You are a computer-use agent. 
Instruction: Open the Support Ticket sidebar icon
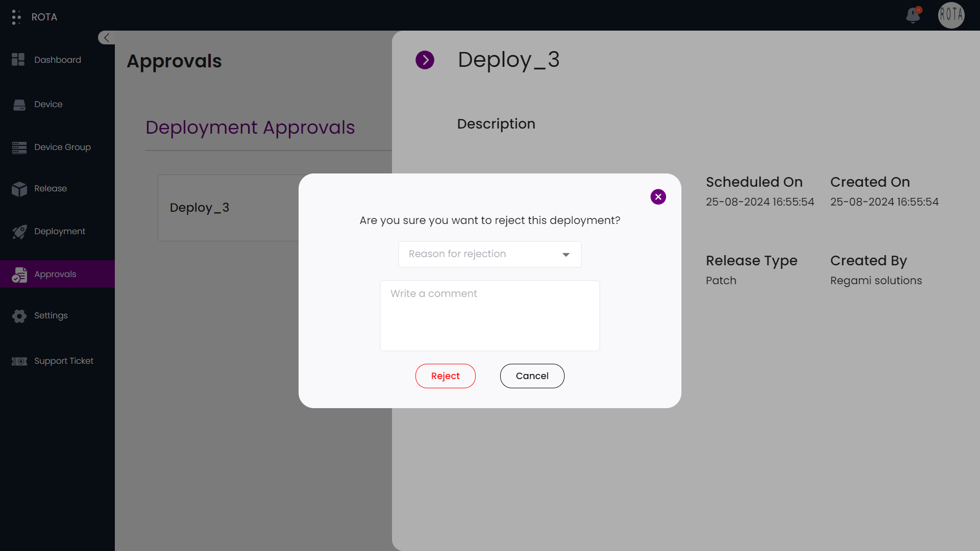pos(18,361)
